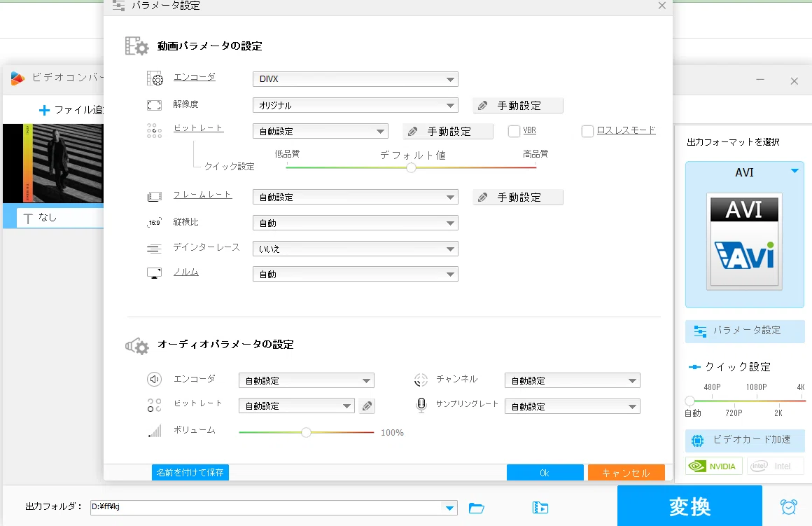812x526 pixels.
Task: Click the video encoder gear icon
Action: click(x=154, y=78)
